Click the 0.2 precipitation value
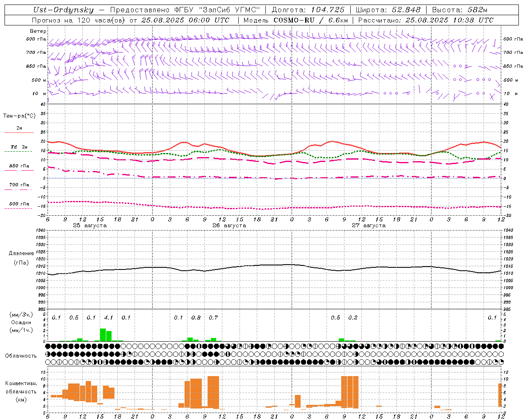This screenshot has height=420, width=525. [x=353, y=318]
